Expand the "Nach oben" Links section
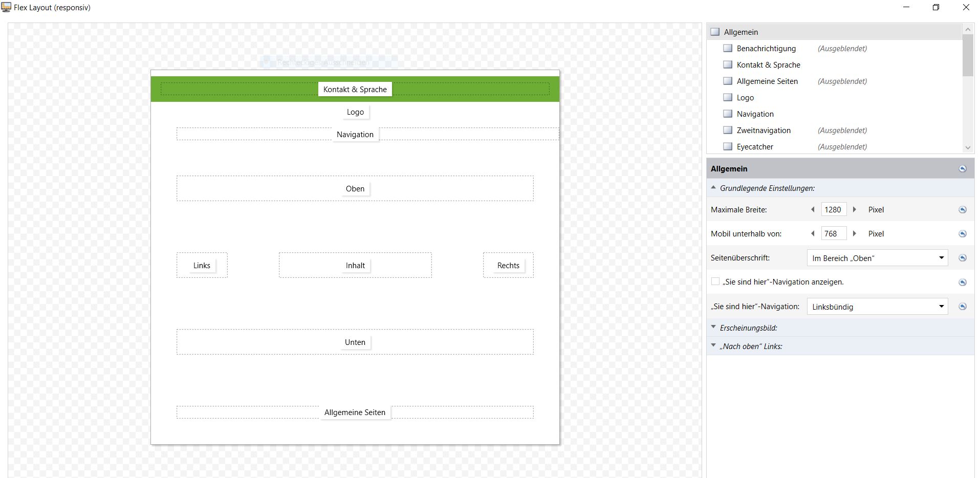Viewport: 980px width, 478px height. pyautogui.click(x=751, y=346)
